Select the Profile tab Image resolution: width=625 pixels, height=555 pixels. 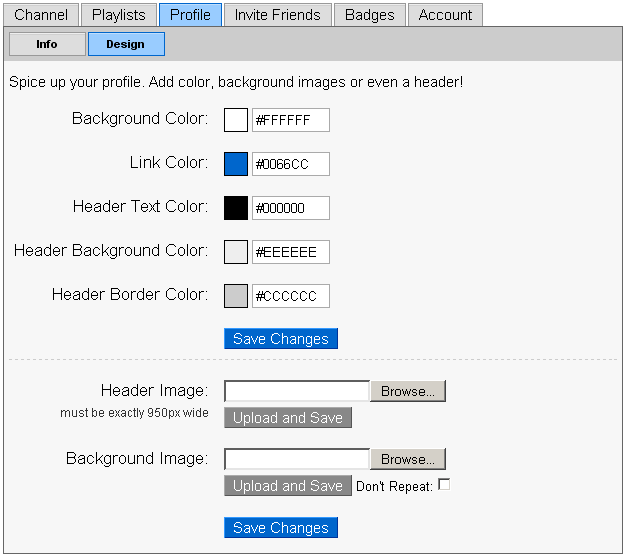click(190, 15)
